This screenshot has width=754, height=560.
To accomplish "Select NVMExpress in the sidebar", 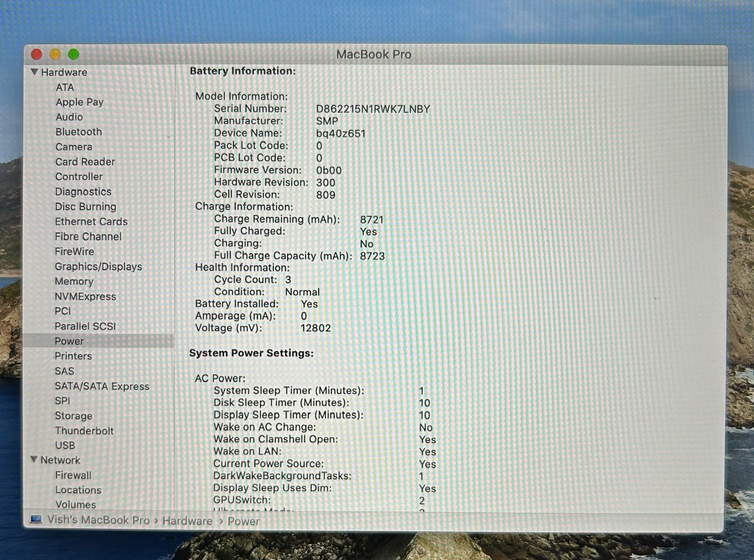I will pyautogui.click(x=86, y=297).
